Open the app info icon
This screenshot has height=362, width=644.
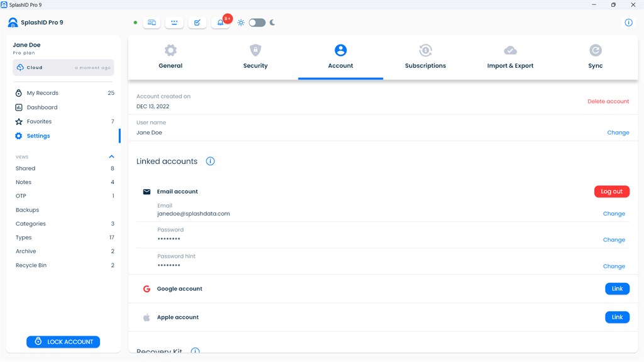click(628, 23)
